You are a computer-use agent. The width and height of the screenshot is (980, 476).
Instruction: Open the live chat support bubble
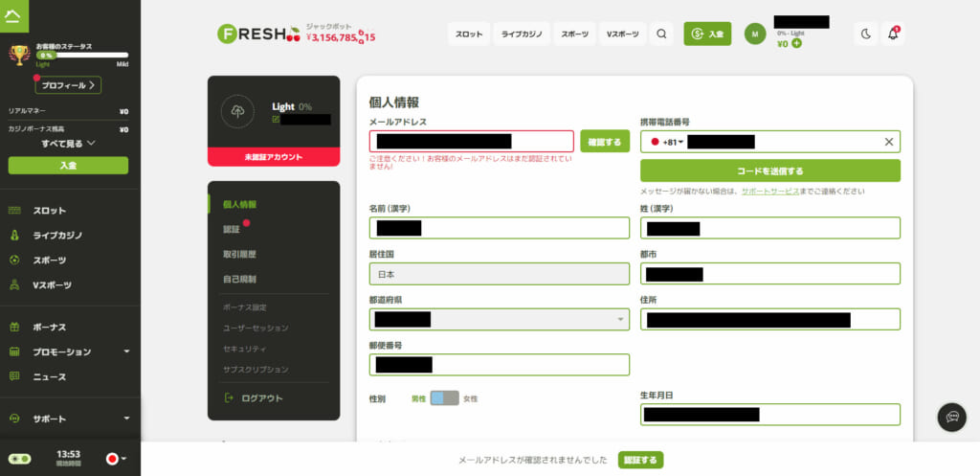click(953, 416)
